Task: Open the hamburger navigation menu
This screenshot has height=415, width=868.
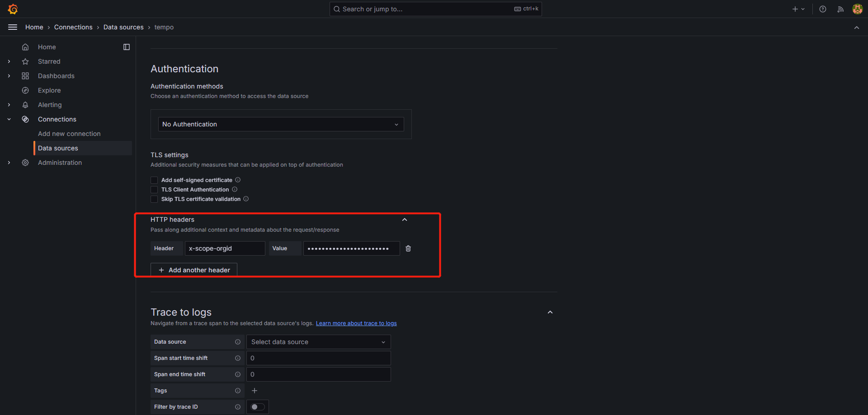Action: [x=13, y=27]
